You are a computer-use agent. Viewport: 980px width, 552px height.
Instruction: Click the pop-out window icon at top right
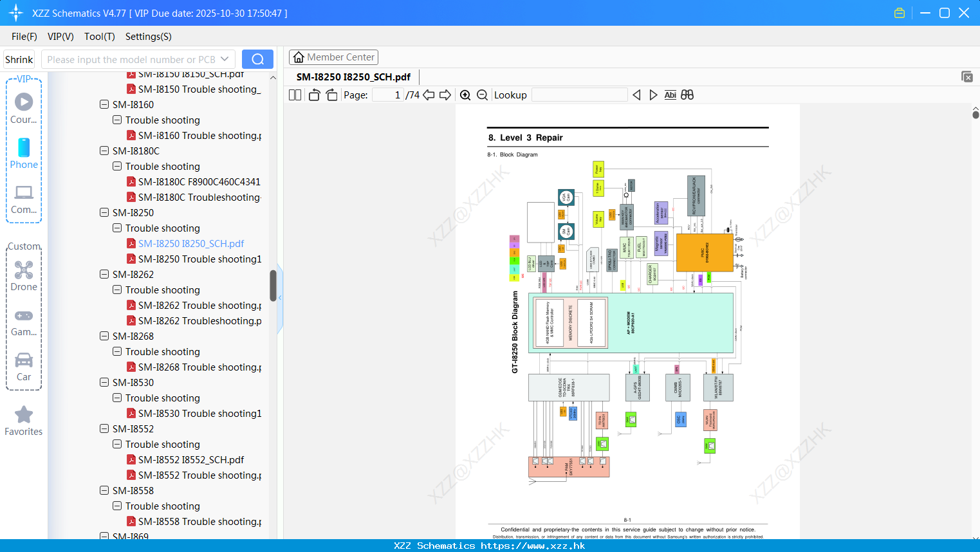pyautogui.click(x=967, y=77)
